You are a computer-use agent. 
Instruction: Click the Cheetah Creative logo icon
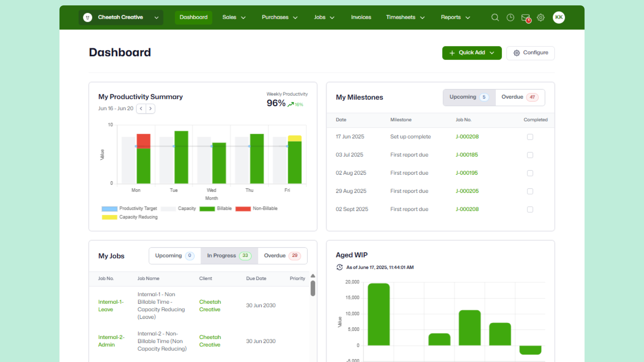click(x=87, y=17)
